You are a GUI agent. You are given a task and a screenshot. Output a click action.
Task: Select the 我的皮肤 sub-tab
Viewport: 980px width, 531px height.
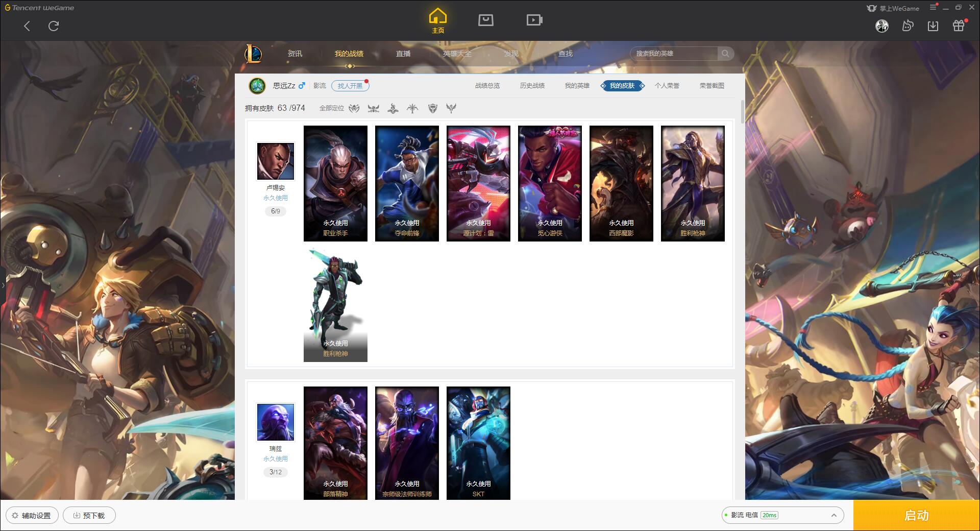[x=622, y=86]
